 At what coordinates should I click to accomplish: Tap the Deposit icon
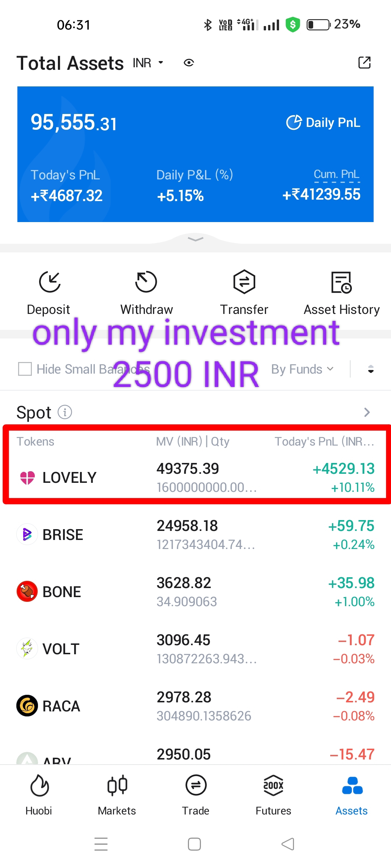(50, 282)
